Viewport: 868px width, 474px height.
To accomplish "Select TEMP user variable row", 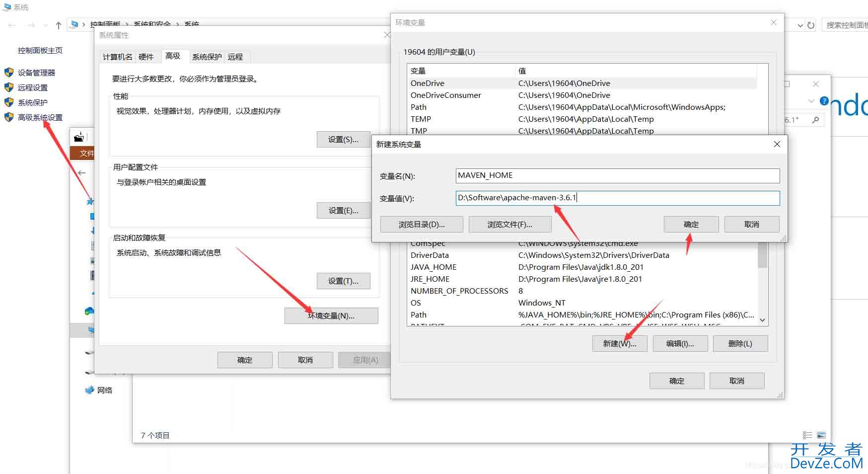I will (x=582, y=119).
